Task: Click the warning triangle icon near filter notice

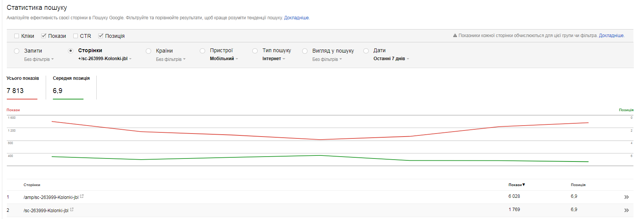Action: click(x=455, y=36)
